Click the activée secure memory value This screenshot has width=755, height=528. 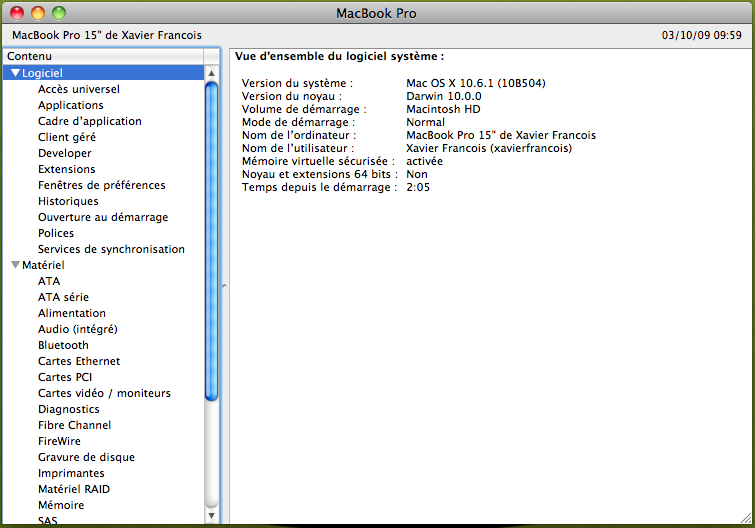click(x=424, y=161)
